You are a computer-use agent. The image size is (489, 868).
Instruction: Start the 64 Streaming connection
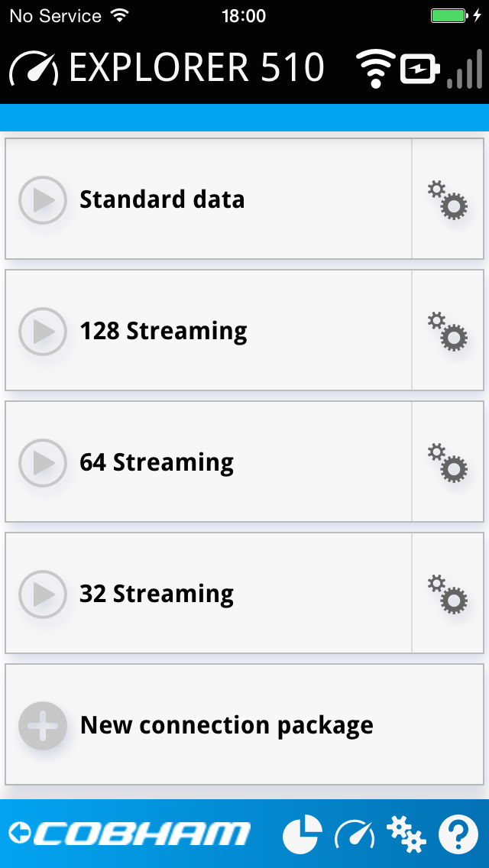coord(43,463)
